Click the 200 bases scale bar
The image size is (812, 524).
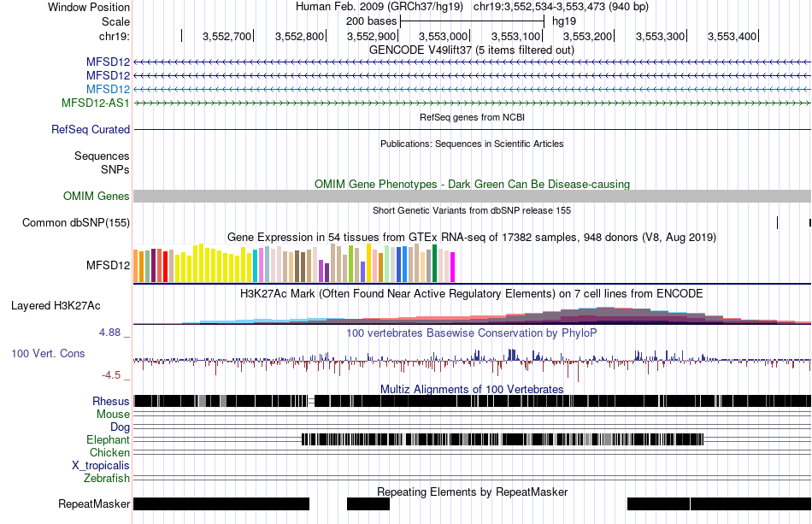(472, 21)
